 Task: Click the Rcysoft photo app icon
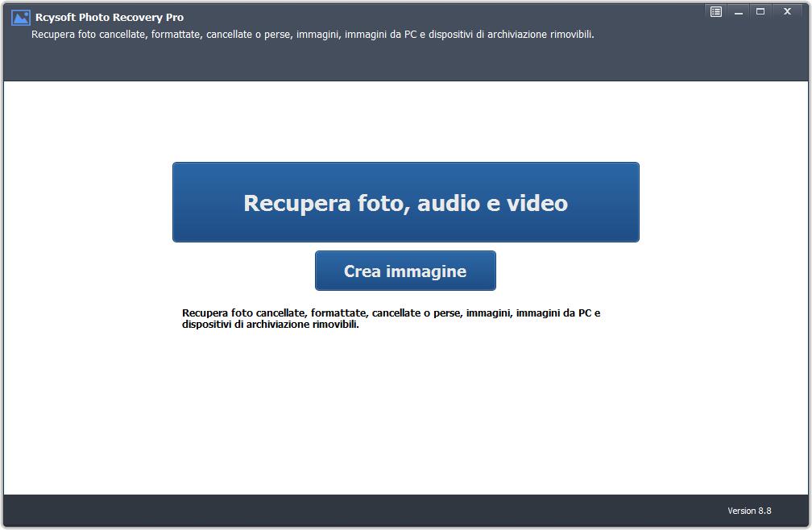click(20, 18)
